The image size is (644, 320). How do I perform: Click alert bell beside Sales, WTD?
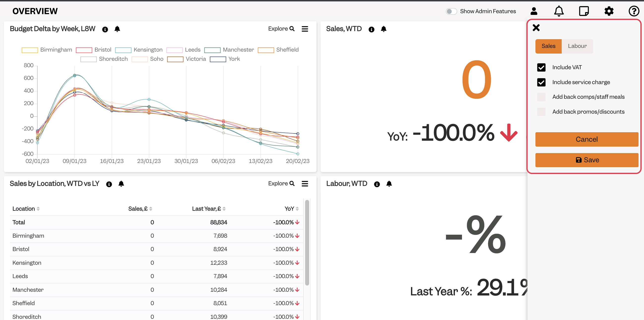coord(383,29)
